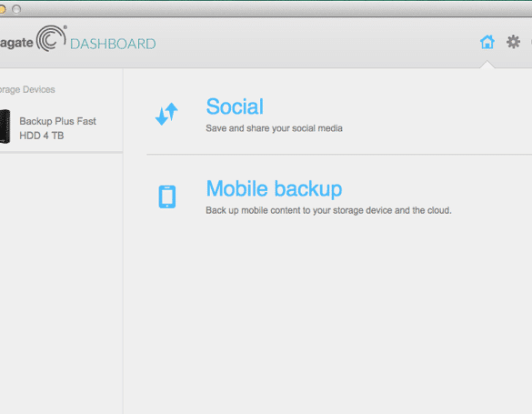Open settings via the gear icon
Viewport: 532px width, 414px height.
click(513, 42)
